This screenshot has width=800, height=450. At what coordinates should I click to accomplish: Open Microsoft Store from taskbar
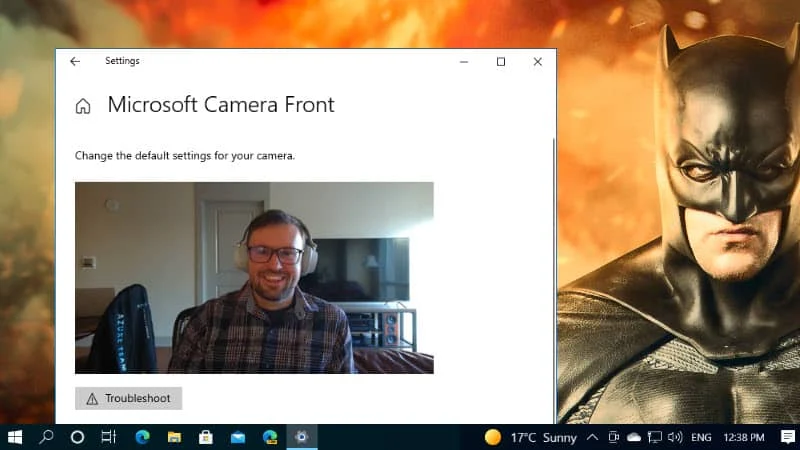pos(206,437)
